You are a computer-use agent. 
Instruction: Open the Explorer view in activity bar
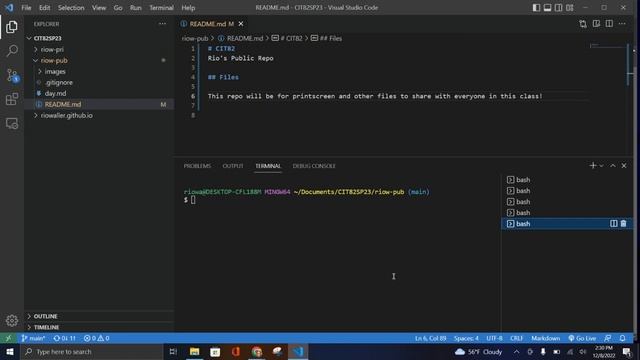point(12,27)
